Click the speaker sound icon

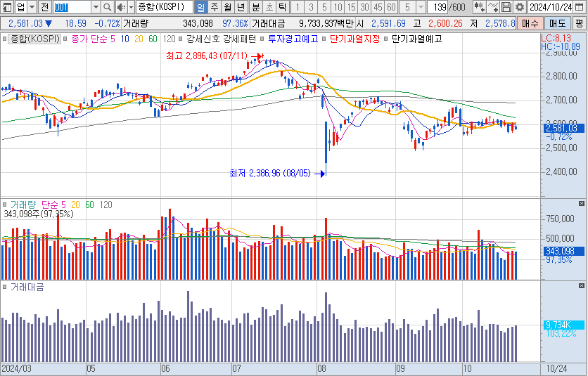(121, 7)
